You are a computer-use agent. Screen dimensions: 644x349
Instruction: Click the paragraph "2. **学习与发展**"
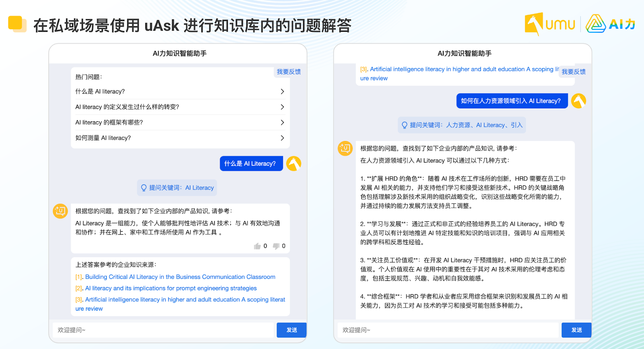pyautogui.click(x=463, y=233)
